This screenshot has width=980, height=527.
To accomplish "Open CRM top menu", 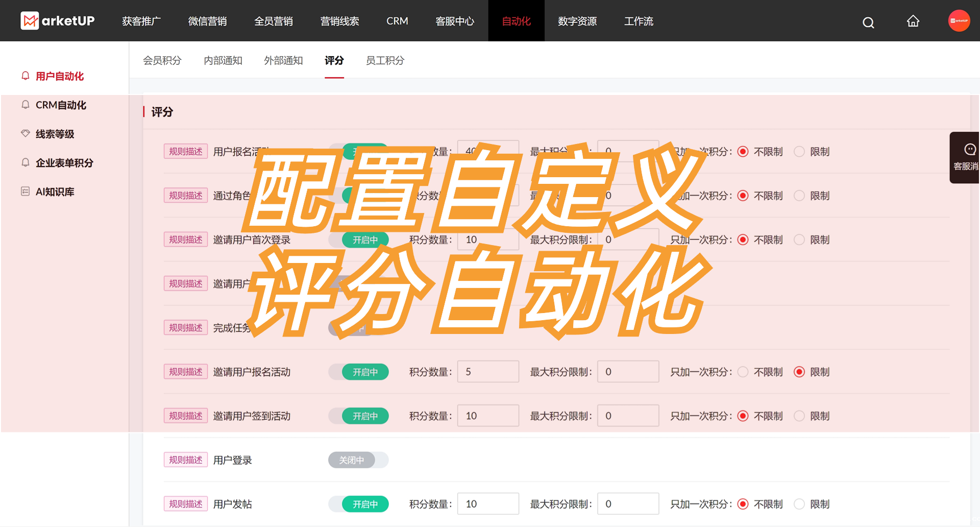I will [397, 21].
